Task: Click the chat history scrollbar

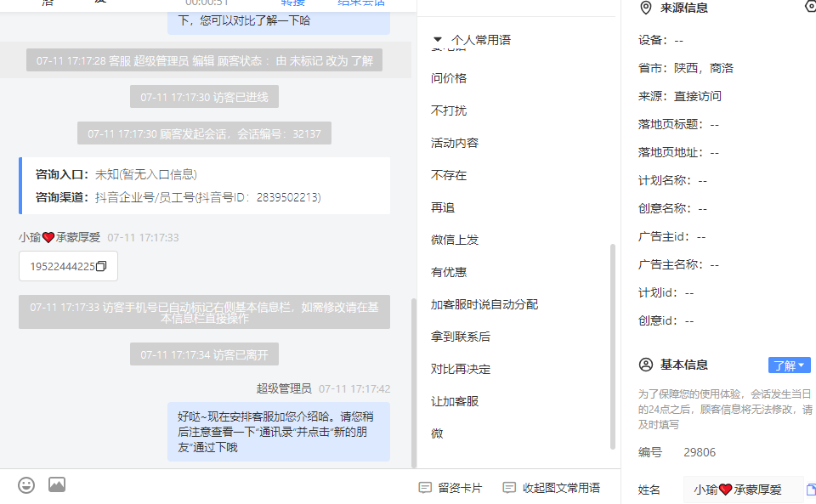Action: [414, 382]
